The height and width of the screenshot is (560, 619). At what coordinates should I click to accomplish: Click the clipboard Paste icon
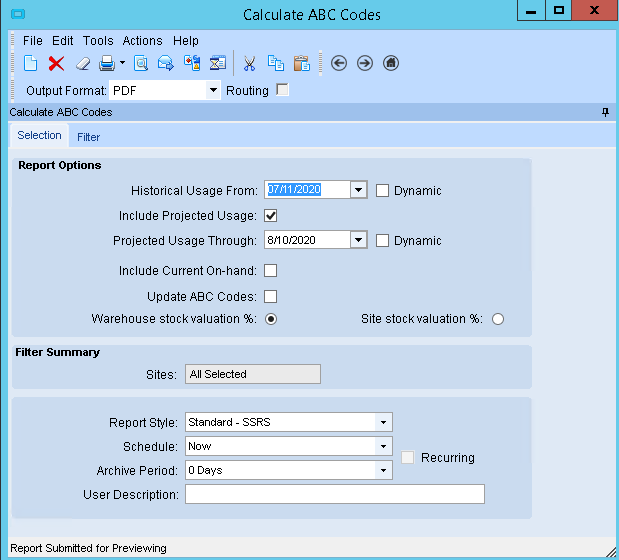pyautogui.click(x=301, y=63)
